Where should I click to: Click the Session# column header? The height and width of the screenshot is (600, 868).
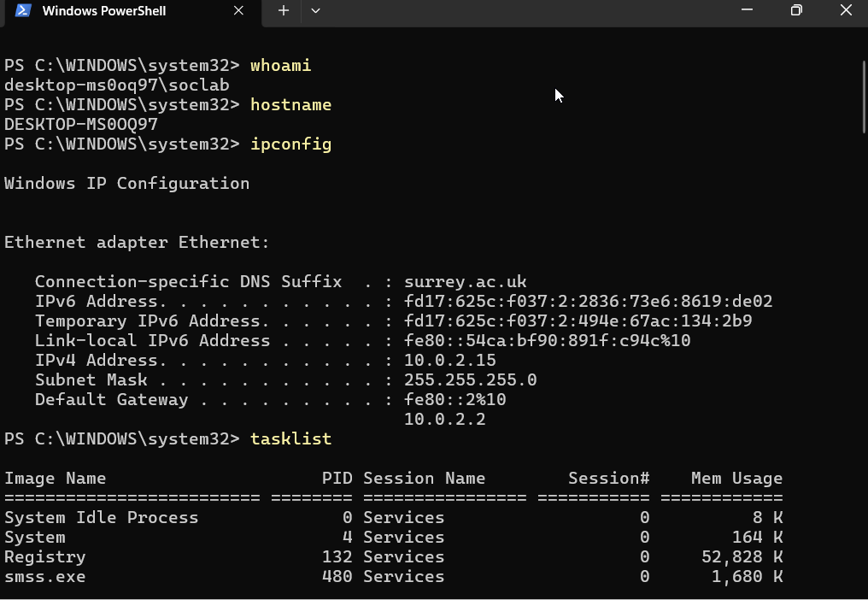(x=609, y=478)
